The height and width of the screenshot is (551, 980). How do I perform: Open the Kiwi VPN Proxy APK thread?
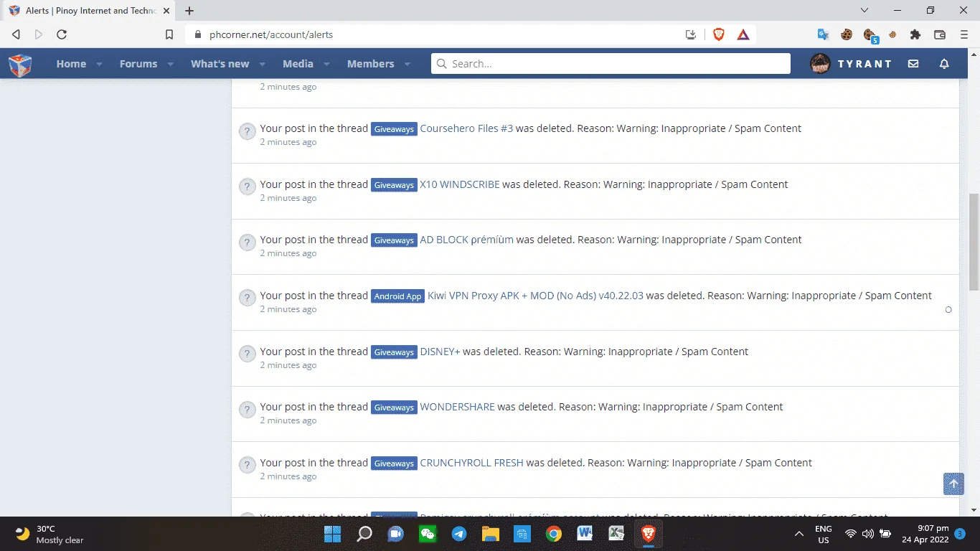pyautogui.click(x=535, y=296)
